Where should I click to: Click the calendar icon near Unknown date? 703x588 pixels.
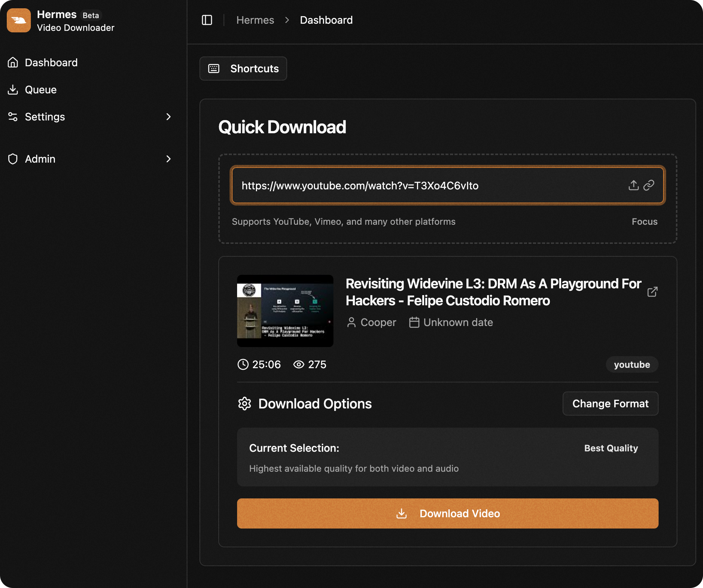[414, 323]
